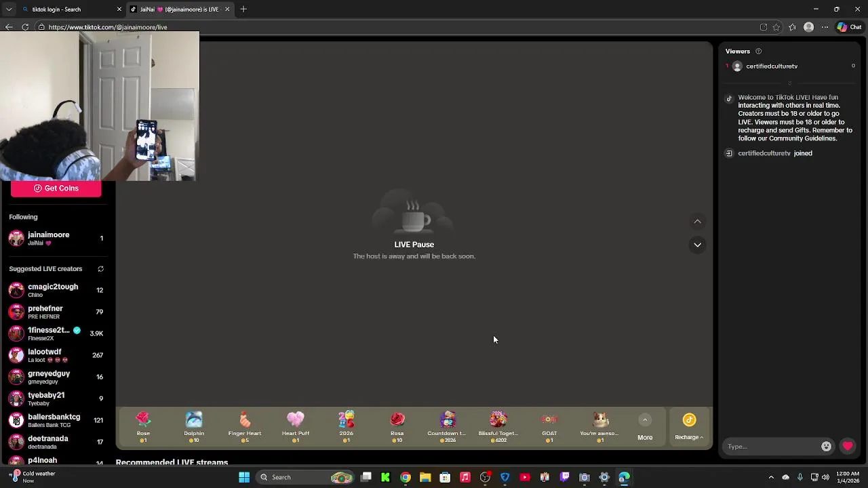Screen dimensions: 868x488
Task: Click the Recommended LIVE streams heading
Action: 172,462
